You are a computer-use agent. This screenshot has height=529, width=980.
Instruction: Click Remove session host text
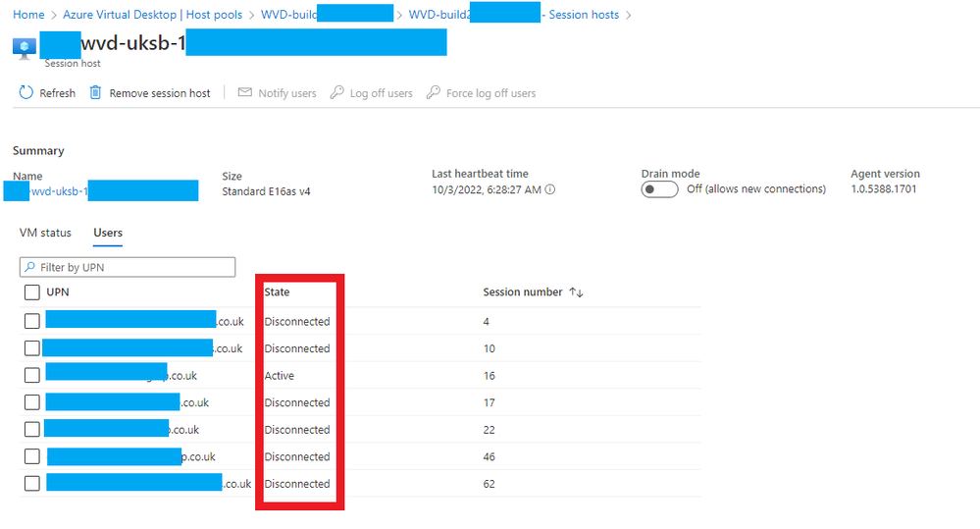click(160, 93)
